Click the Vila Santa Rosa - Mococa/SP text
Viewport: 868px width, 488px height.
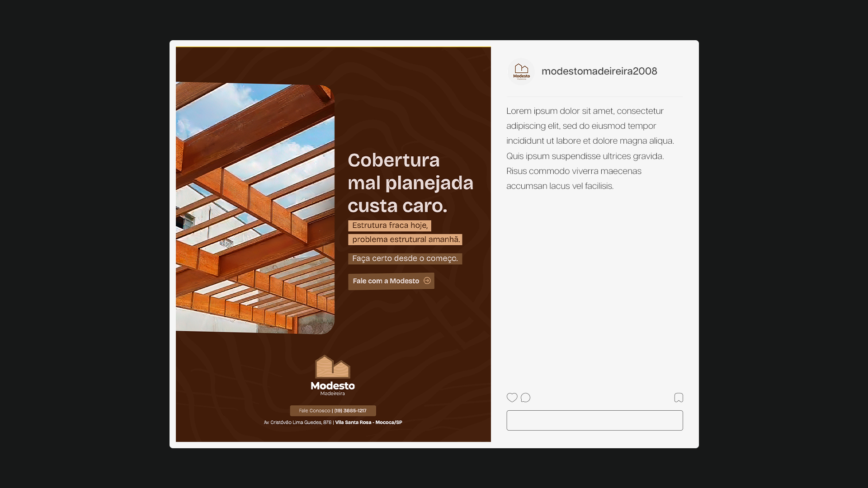[368, 422]
